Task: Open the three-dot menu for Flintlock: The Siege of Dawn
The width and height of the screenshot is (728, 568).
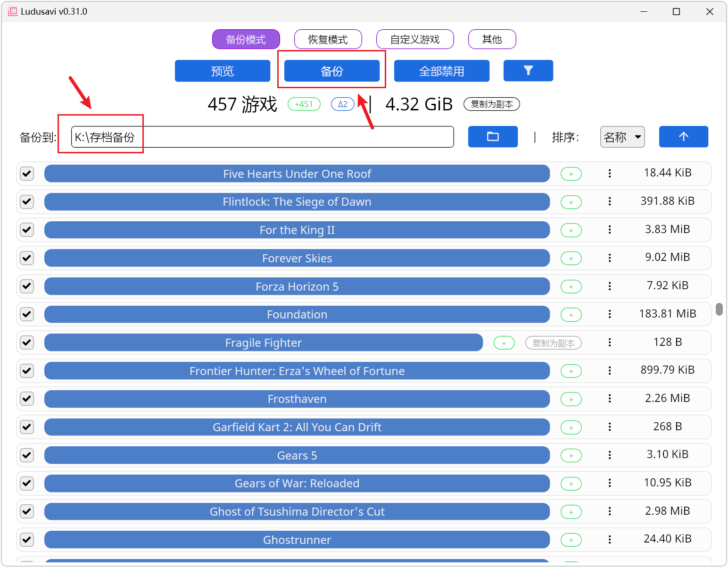Action: click(x=610, y=202)
